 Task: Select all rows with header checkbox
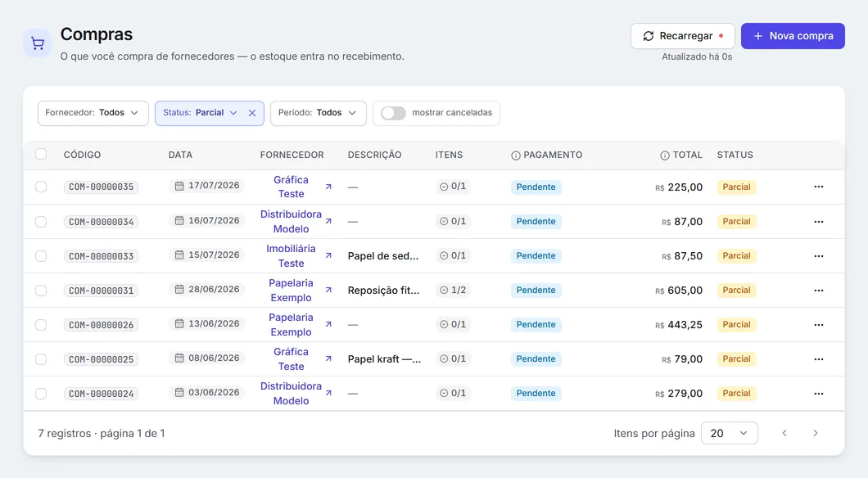[41, 154]
